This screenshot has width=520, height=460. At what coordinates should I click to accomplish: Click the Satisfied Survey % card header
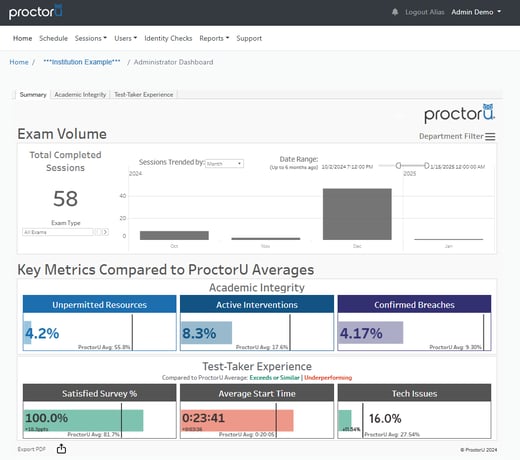click(x=99, y=393)
